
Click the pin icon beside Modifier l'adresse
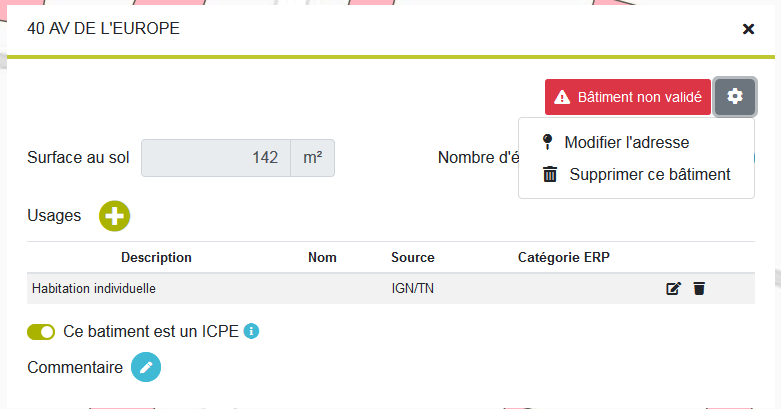(x=547, y=143)
